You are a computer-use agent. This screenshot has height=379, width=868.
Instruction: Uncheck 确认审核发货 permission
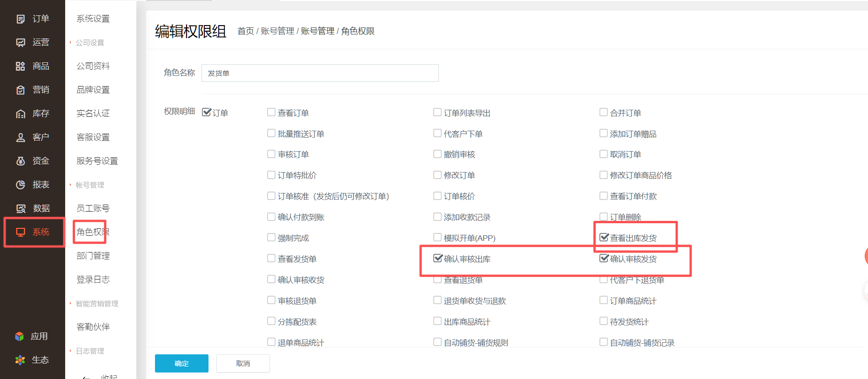coord(604,258)
